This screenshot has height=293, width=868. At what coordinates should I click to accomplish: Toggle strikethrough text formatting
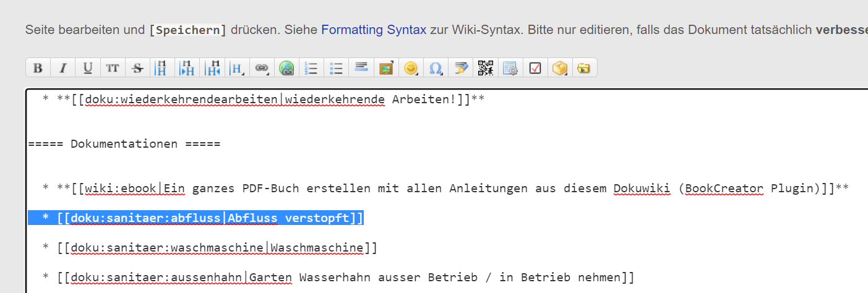click(137, 68)
